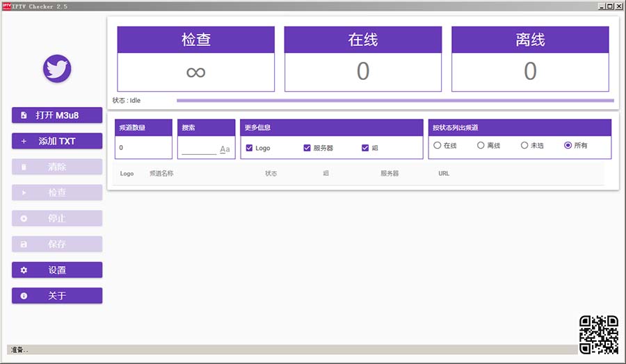Click the IPTV app icon in title bar
Viewport: 626px width, 364px height.
6,6
